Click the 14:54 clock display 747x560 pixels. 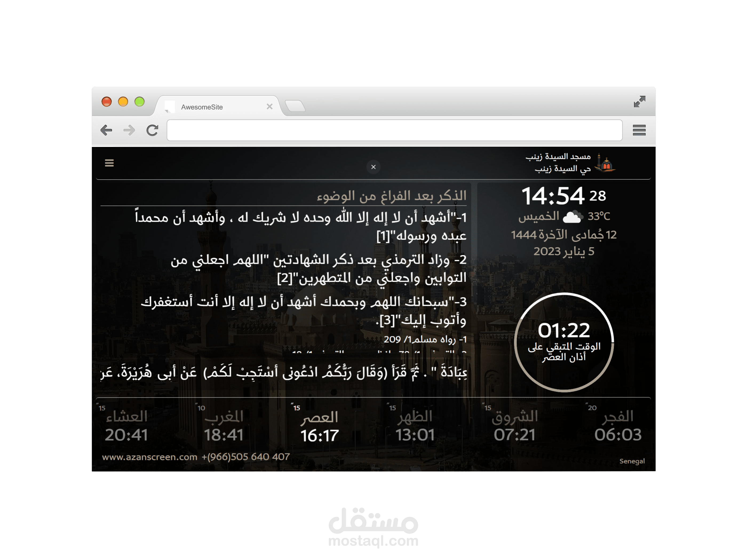point(553,196)
